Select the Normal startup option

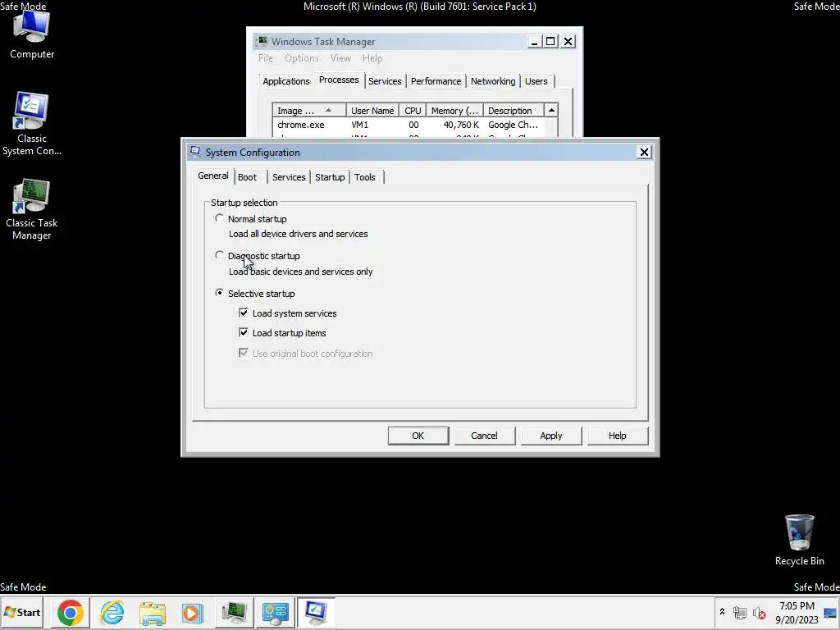(219, 218)
